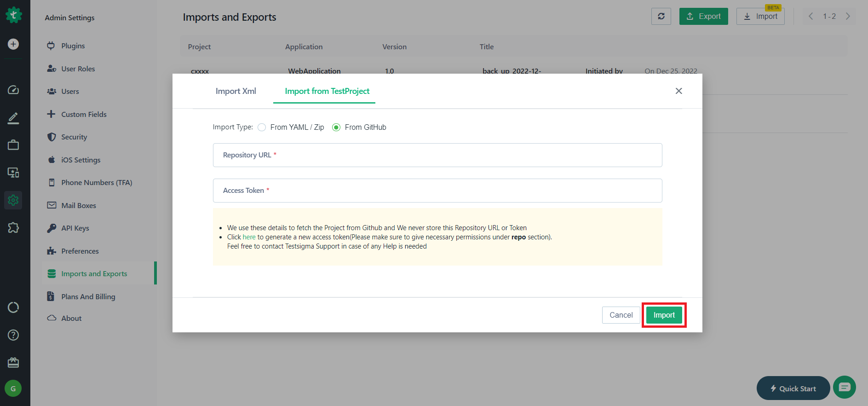The width and height of the screenshot is (868, 406).
Task: Click the gift box icon
Action: [x=13, y=363]
